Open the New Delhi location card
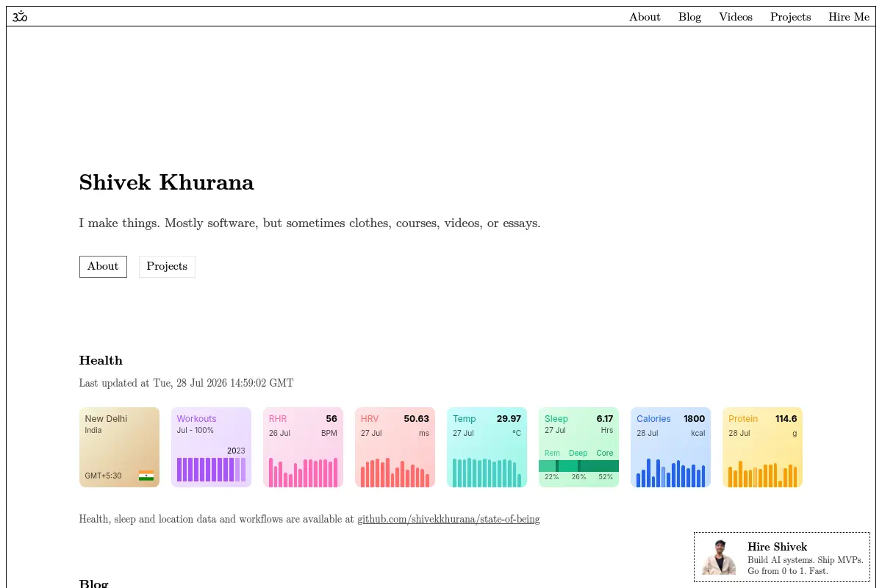This screenshot has width=882, height=588. pyautogui.click(x=119, y=447)
